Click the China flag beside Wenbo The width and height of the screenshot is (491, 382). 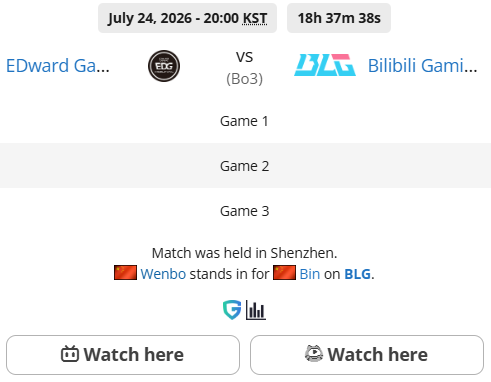125,273
